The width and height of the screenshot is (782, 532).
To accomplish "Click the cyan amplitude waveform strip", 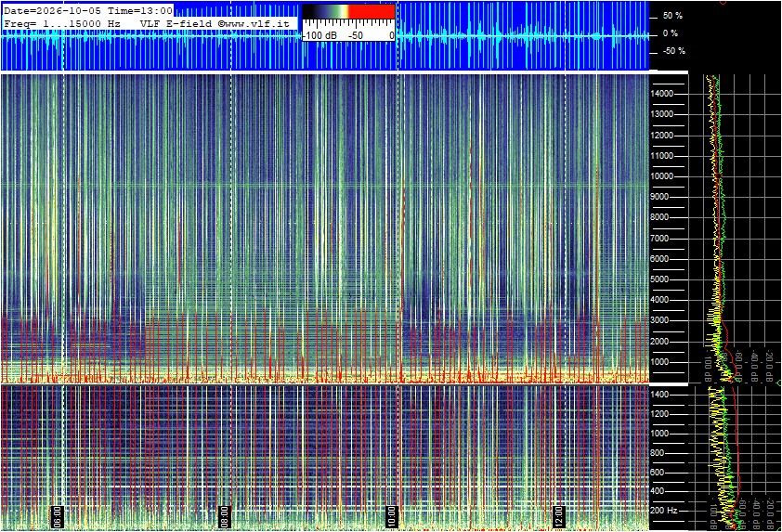I will [324, 36].
